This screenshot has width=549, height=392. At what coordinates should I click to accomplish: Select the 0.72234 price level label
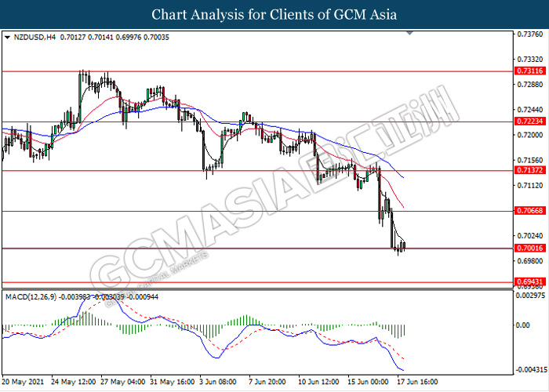click(530, 122)
